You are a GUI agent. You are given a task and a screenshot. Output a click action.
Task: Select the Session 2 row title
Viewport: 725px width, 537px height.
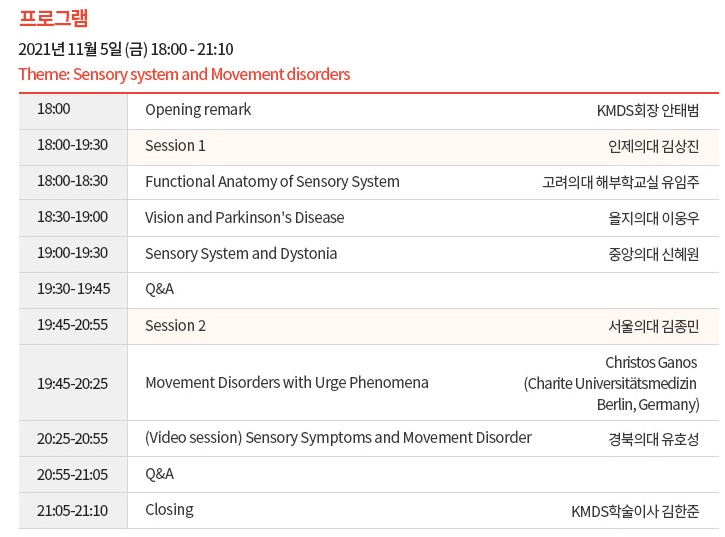tap(175, 326)
